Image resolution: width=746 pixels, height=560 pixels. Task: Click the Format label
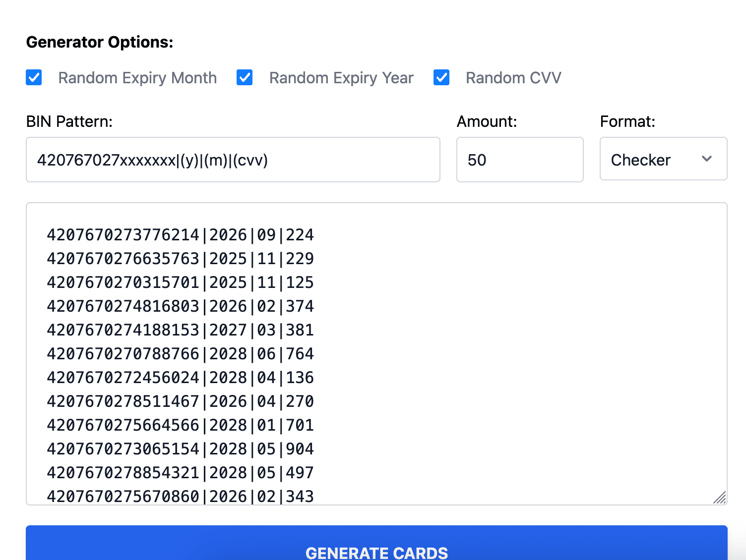pos(627,121)
